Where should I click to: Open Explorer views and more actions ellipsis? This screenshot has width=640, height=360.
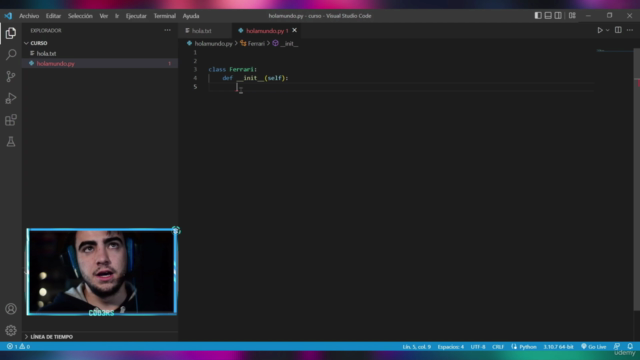tap(167, 30)
